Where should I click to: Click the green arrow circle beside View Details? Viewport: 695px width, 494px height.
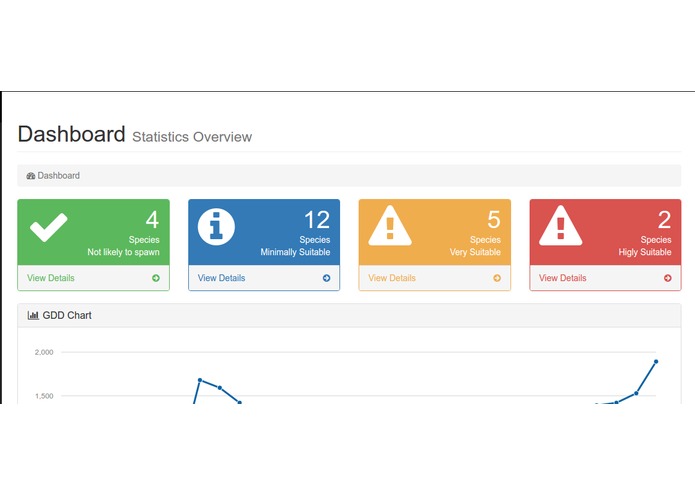tap(156, 278)
